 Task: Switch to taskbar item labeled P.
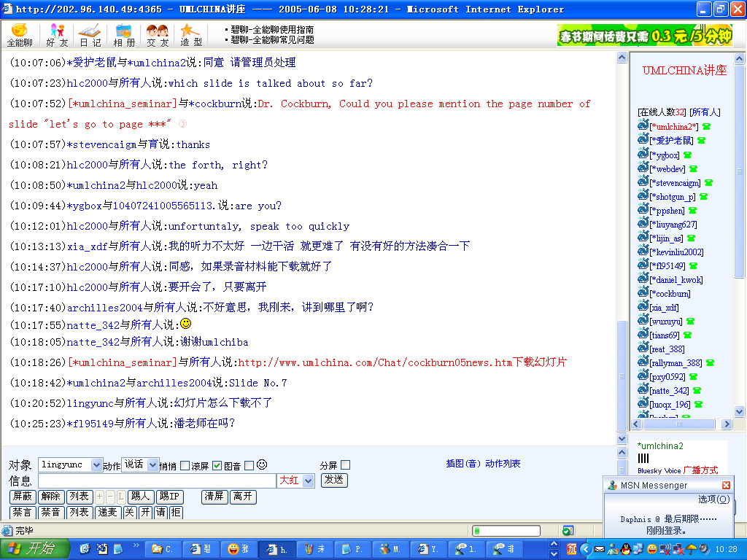click(352, 549)
